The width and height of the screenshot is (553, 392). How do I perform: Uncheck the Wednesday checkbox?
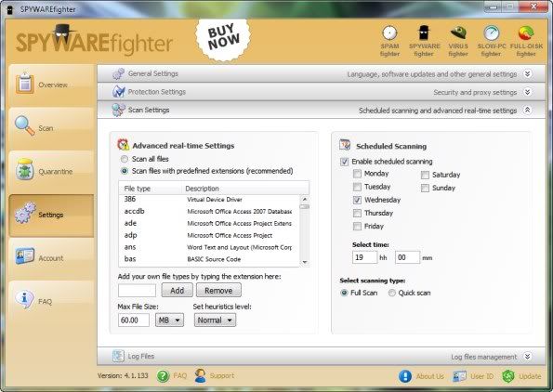[357, 200]
